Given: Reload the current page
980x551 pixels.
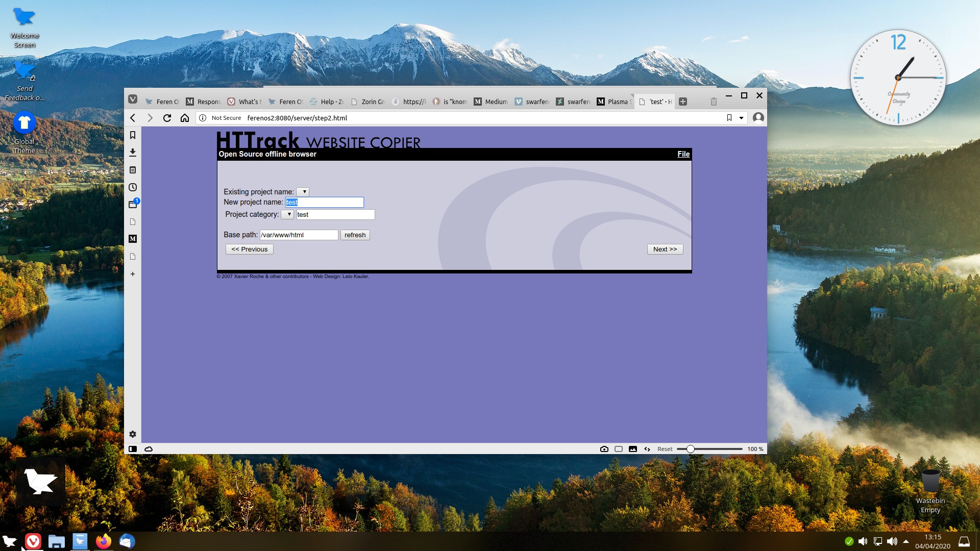Looking at the screenshot, I should (x=167, y=118).
